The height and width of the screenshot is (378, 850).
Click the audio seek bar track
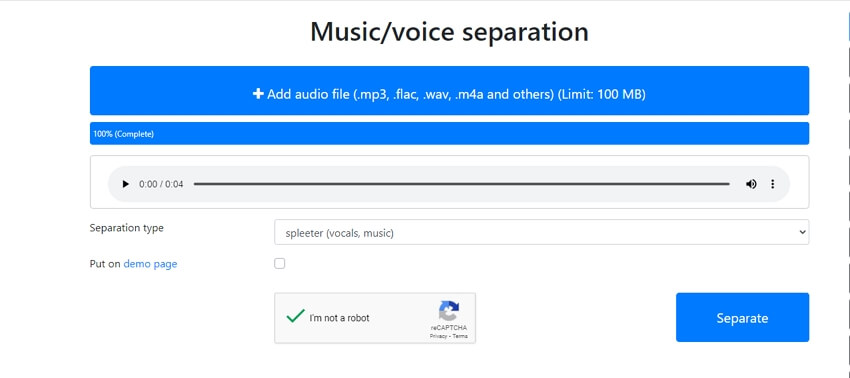461,184
